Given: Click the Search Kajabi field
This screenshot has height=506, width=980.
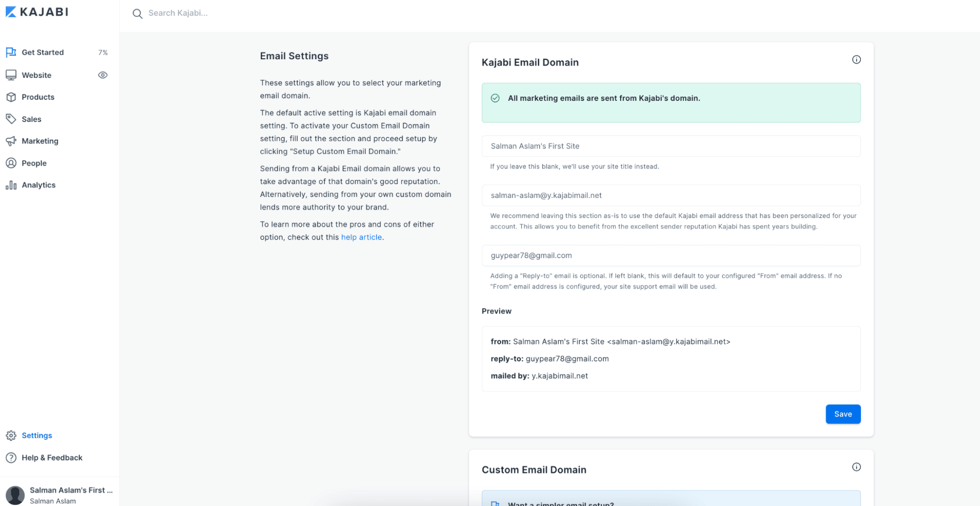Looking at the screenshot, I should 177,13.
